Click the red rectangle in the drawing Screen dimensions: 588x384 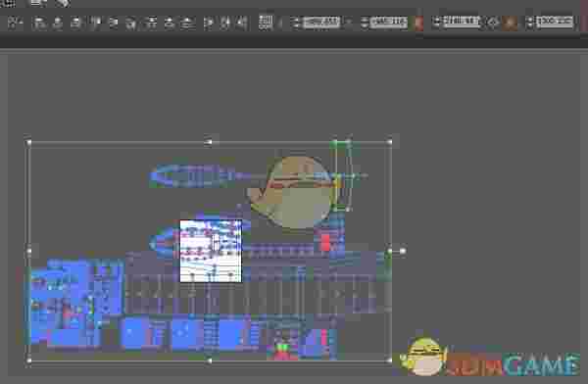click(x=325, y=242)
